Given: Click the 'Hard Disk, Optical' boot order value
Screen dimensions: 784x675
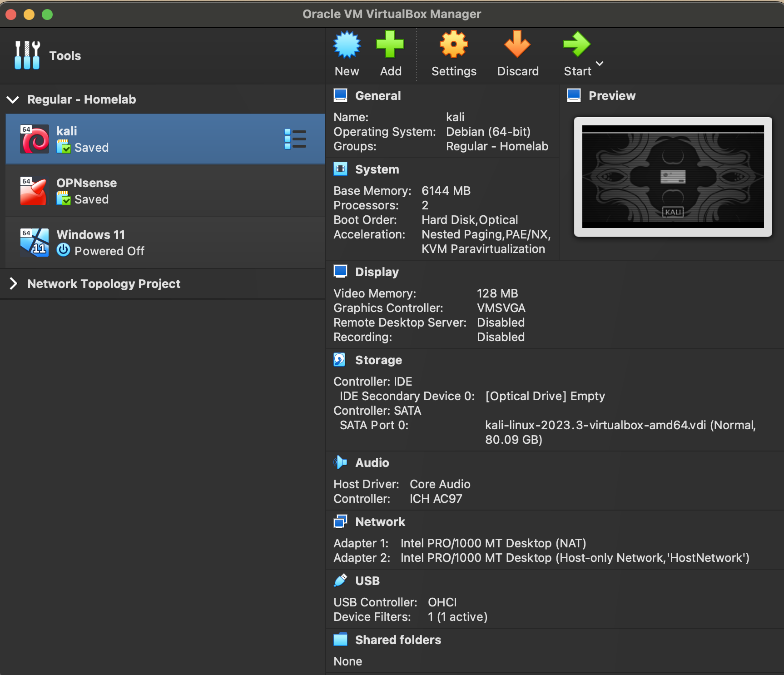Looking at the screenshot, I should point(470,220).
